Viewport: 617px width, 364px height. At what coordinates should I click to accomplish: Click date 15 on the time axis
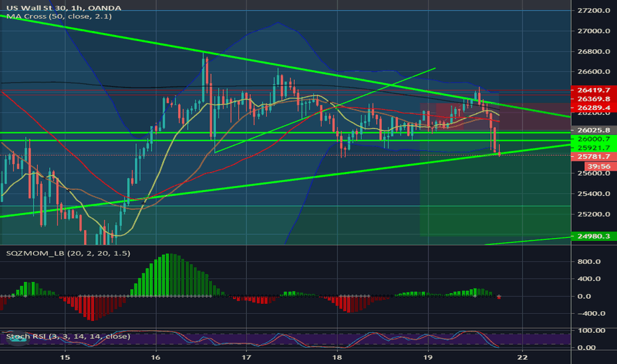66,357
